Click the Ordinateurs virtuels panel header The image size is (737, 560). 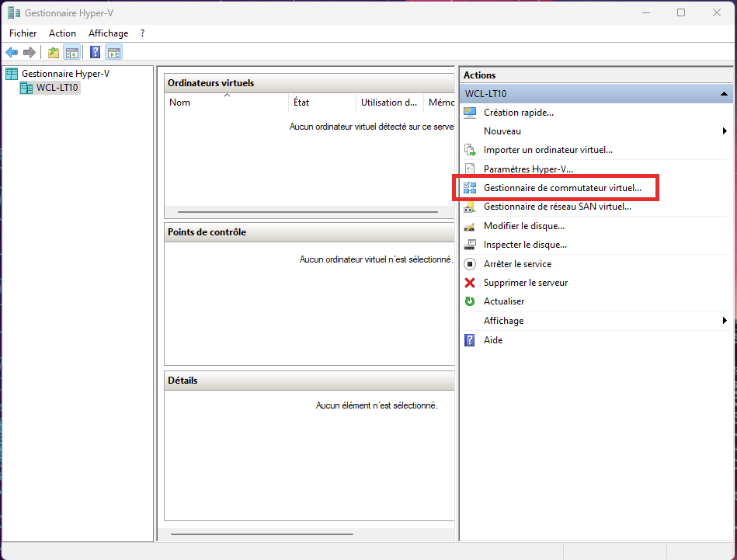tap(309, 83)
